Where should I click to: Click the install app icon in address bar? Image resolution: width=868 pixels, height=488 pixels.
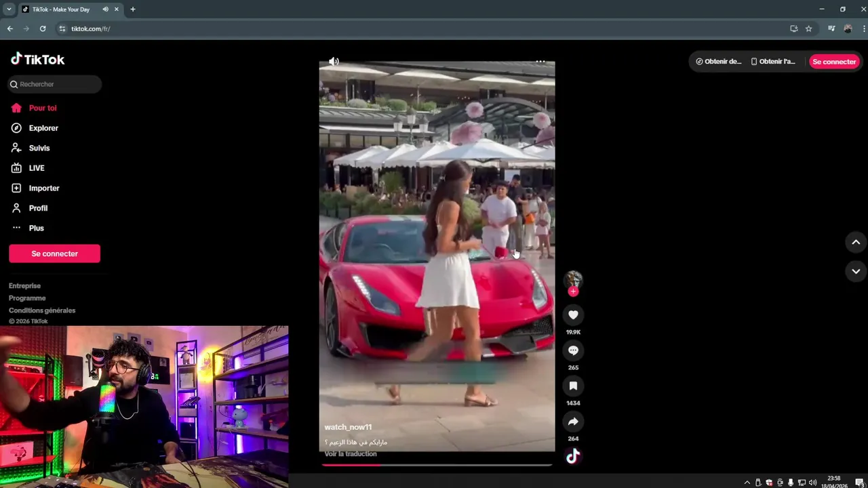(794, 28)
